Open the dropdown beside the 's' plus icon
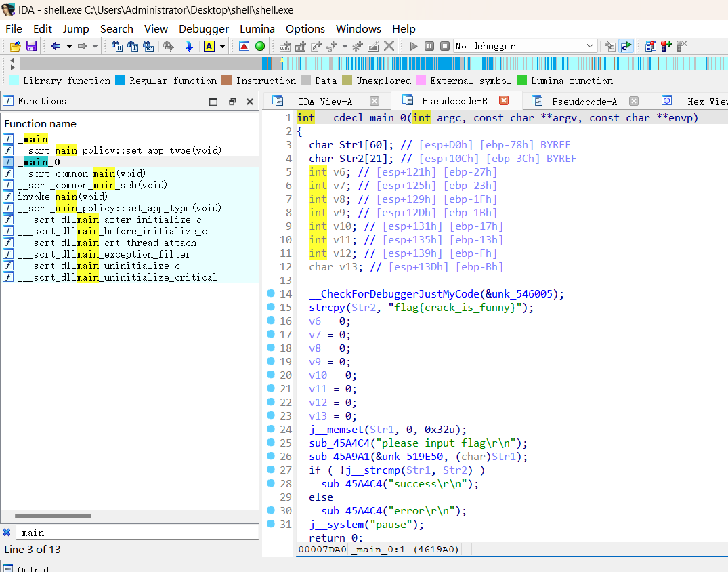728x572 pixels. [x=345, y=46]
